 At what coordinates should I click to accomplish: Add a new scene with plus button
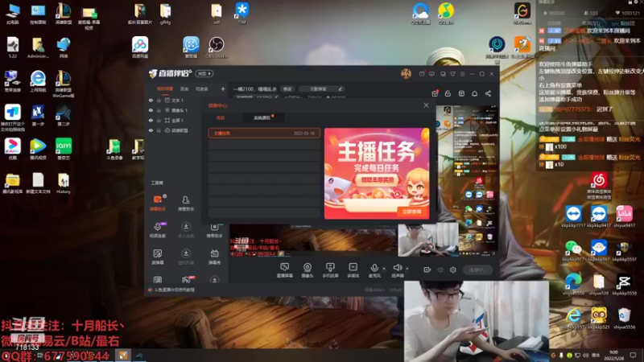223,88
